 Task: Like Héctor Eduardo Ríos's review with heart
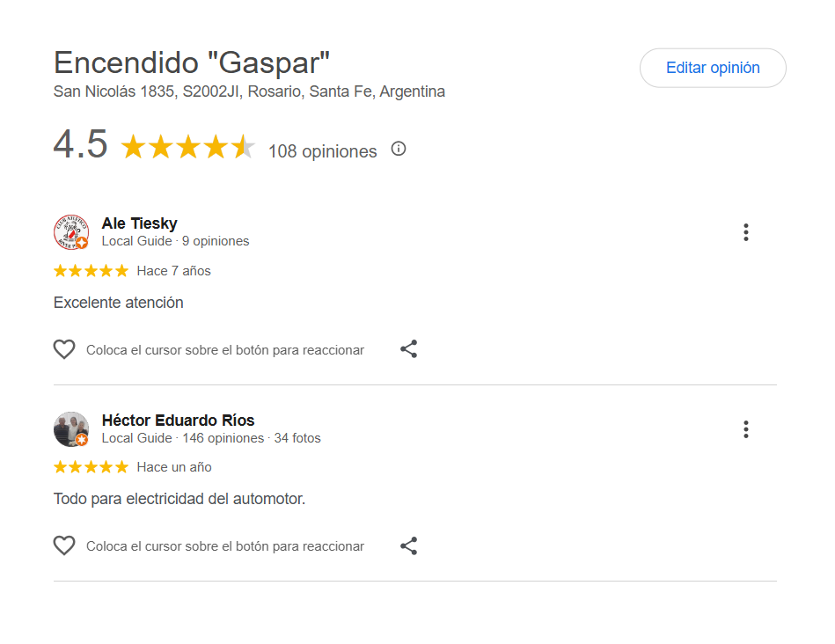pyautogui.click(x=64, y=546)
